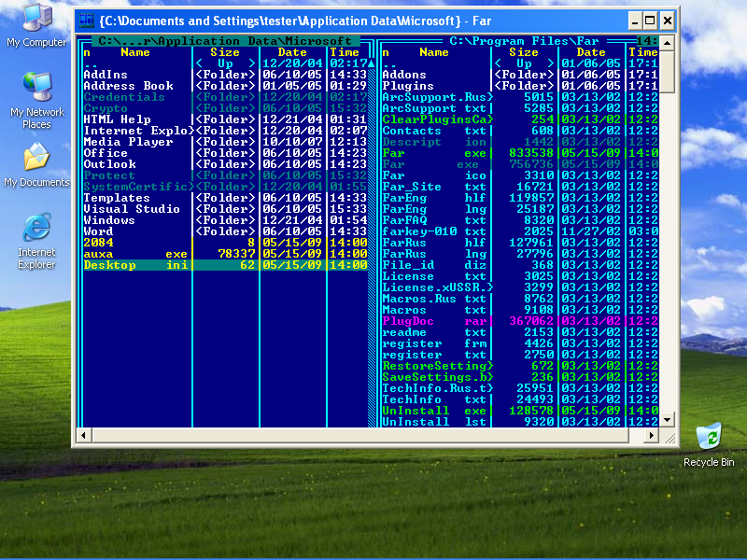747x560 pixels.
Task: Select the readme txt file
Action: pyautogui.click(x=520, y=332)
